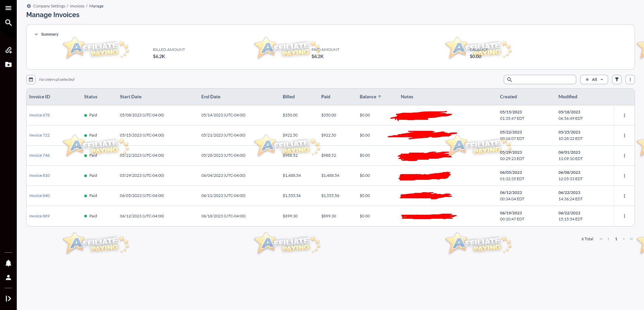Screen dimensions: 644x310
Task: Expand the sidebar with the arrow icon
Action: coord(8,299)
